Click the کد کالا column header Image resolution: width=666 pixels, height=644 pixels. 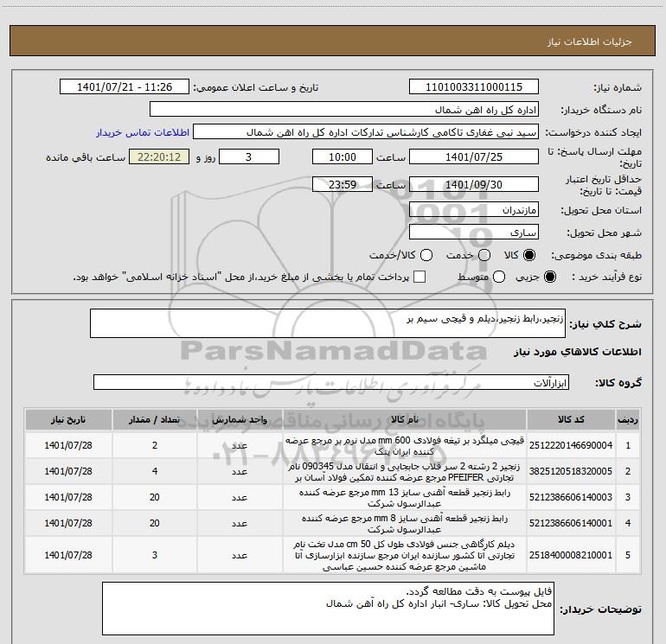(x=571, y=419)
